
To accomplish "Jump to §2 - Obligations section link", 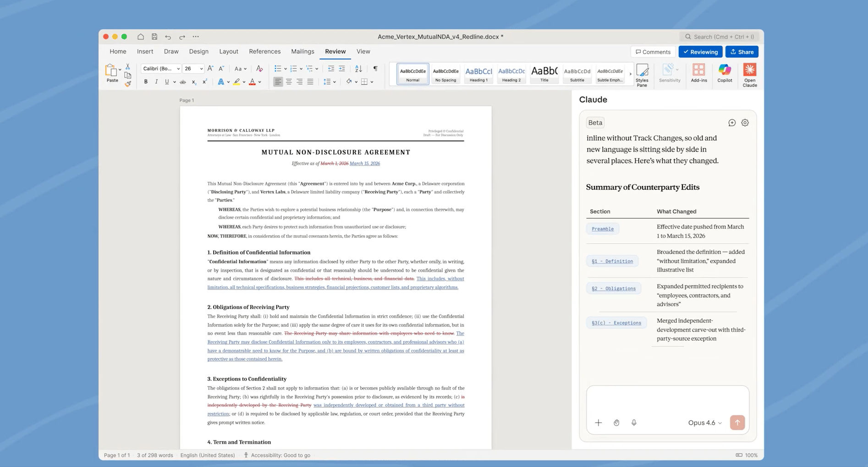I will [x=613, y=288].
